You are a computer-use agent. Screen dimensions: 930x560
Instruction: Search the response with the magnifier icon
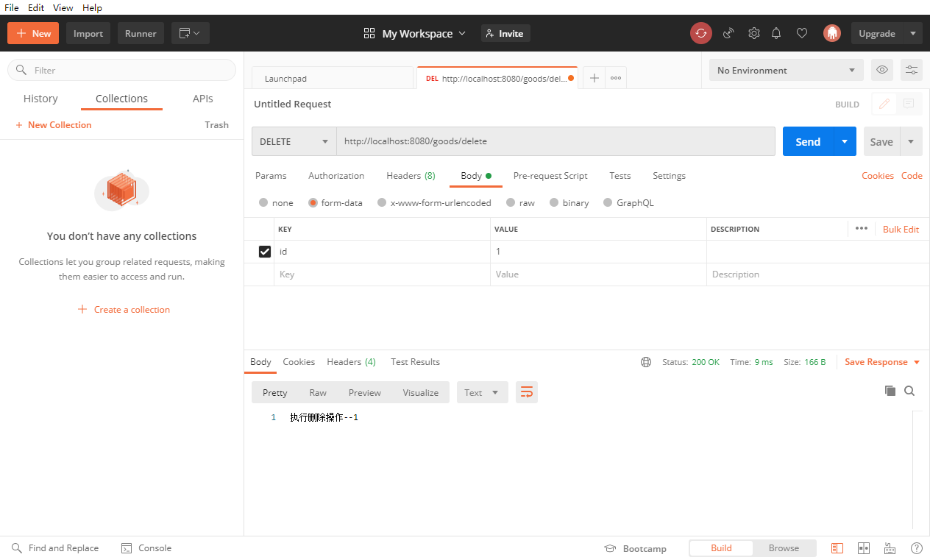909,391
